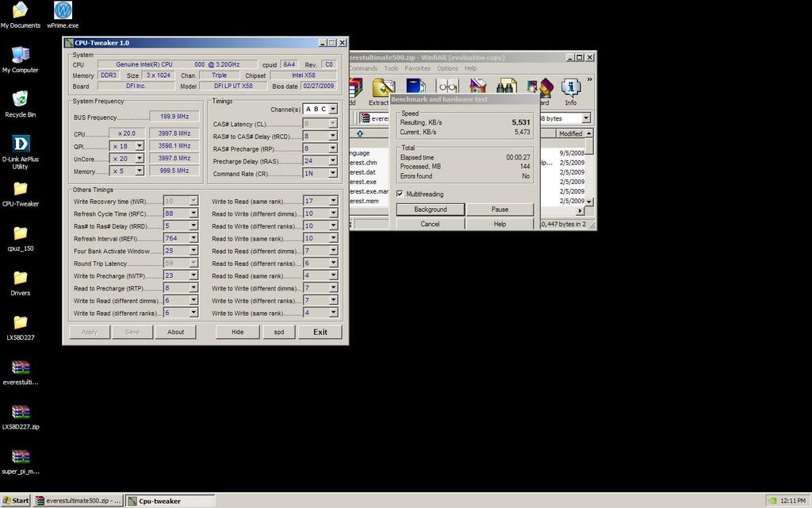
Task: Click the spd button in CPU-Tweaker
Action: [279, 332]
